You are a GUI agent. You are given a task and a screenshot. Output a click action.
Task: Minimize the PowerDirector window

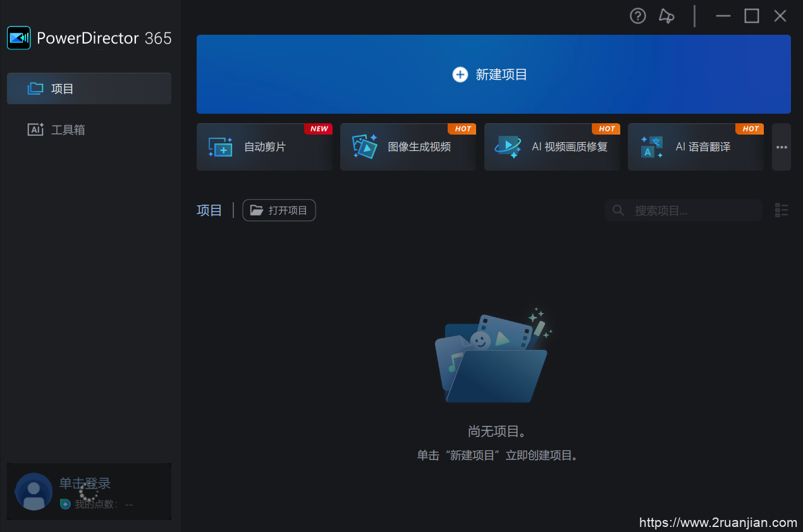(723, 16)
